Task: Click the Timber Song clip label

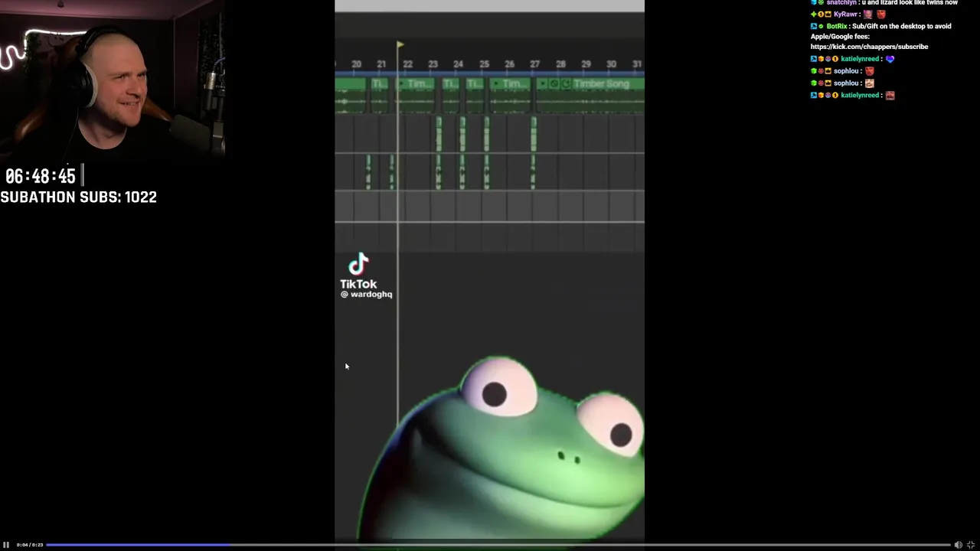Action: (x=601, y=83)
